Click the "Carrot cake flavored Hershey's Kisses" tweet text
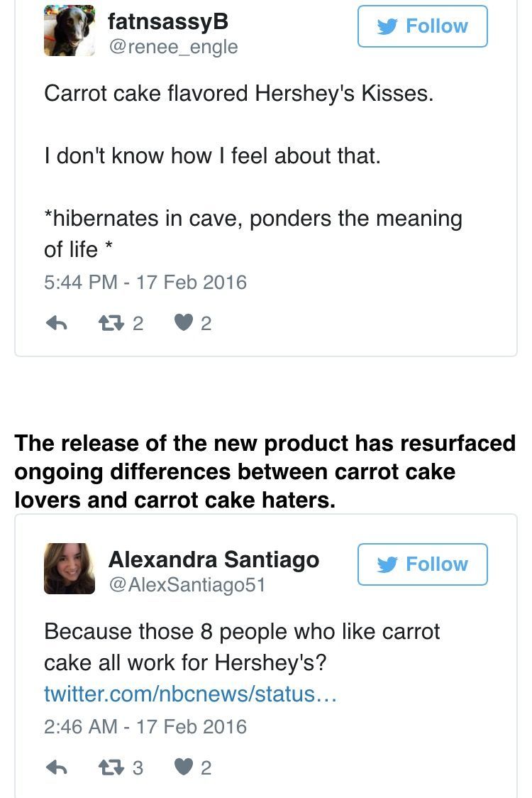532x798 pixels. (238, 93)
